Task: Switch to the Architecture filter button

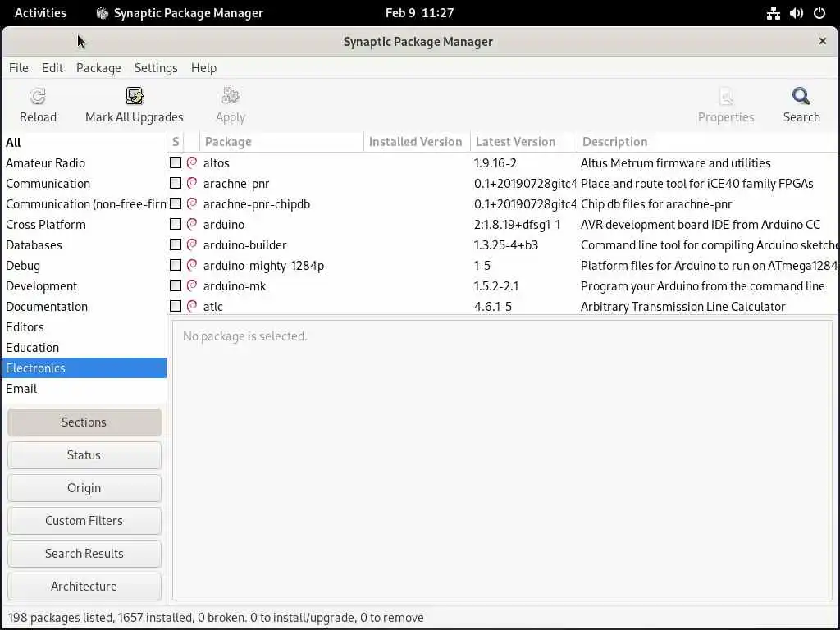Action: coord(84,586)
